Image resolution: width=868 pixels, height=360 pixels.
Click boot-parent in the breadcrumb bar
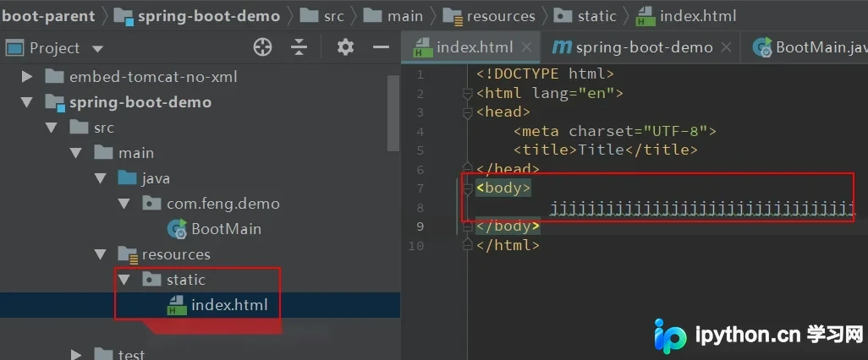[48, 16]
